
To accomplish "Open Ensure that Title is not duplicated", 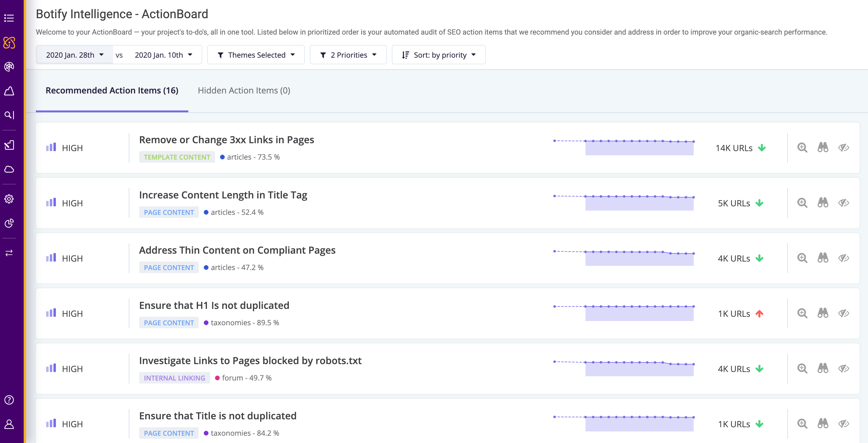I will [x=218, y=416].
